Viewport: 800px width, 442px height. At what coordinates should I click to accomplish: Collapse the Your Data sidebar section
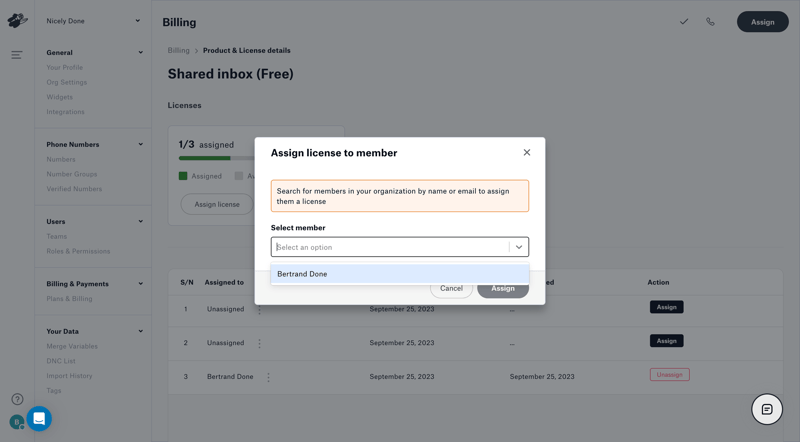click(140, 331)
